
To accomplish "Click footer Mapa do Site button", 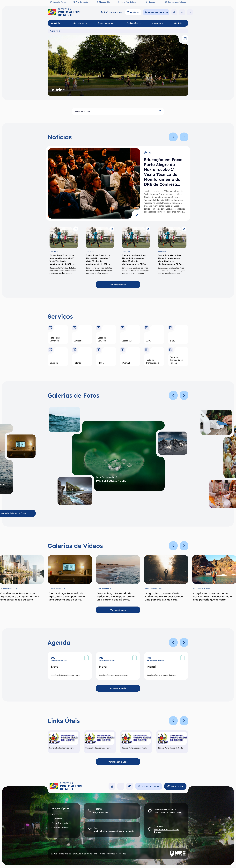I will (175, 786).
